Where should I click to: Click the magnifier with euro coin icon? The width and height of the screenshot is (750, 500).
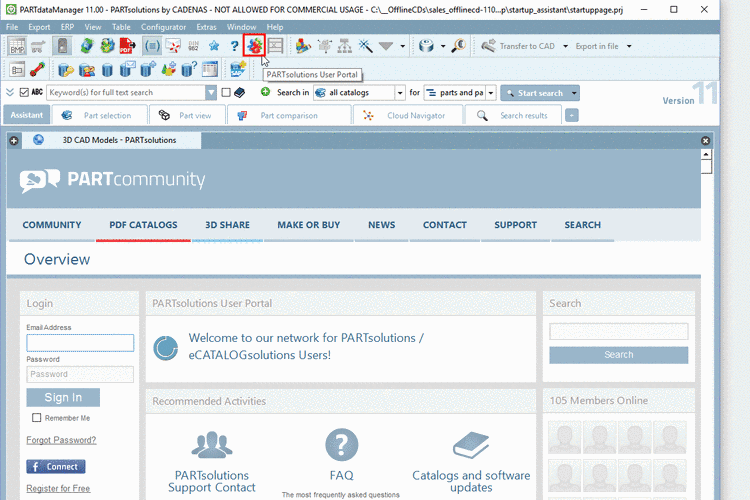coord(458,46)
